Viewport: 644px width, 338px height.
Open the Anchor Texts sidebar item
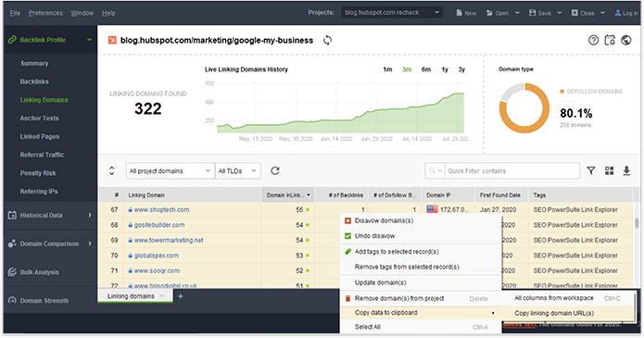pos(40,118)
